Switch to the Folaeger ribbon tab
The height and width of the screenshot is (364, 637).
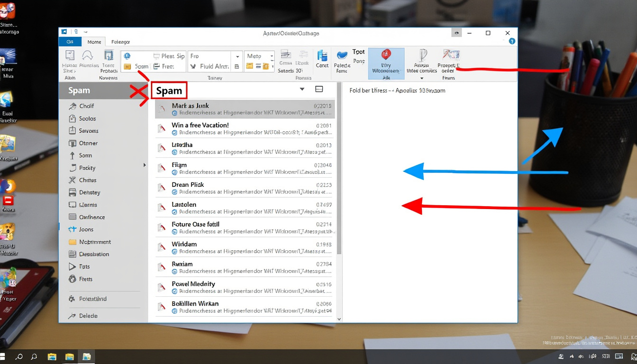pyautogui.click(x=120, y=42)
